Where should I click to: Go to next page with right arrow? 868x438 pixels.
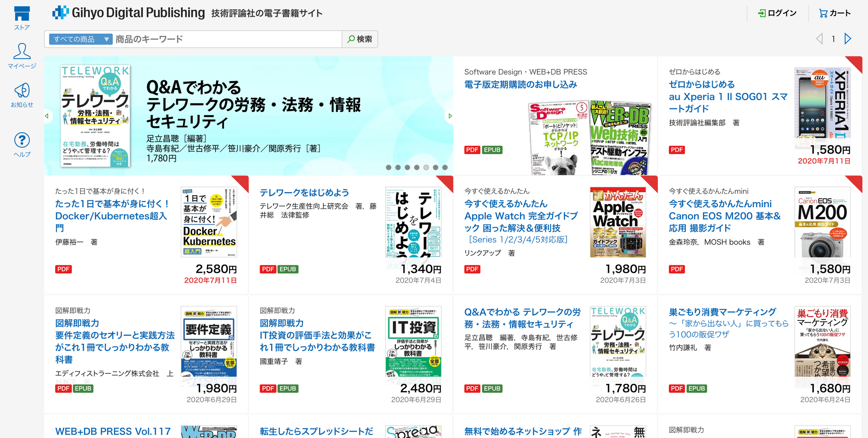(848, 39)
